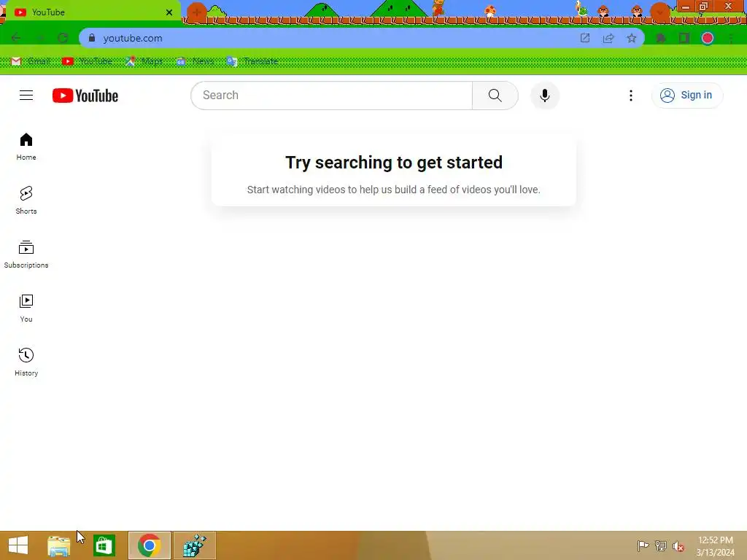Viewport: 747px width, 560px height.
Task: Open the Chrome profile avatar
Action: (708, 38)
